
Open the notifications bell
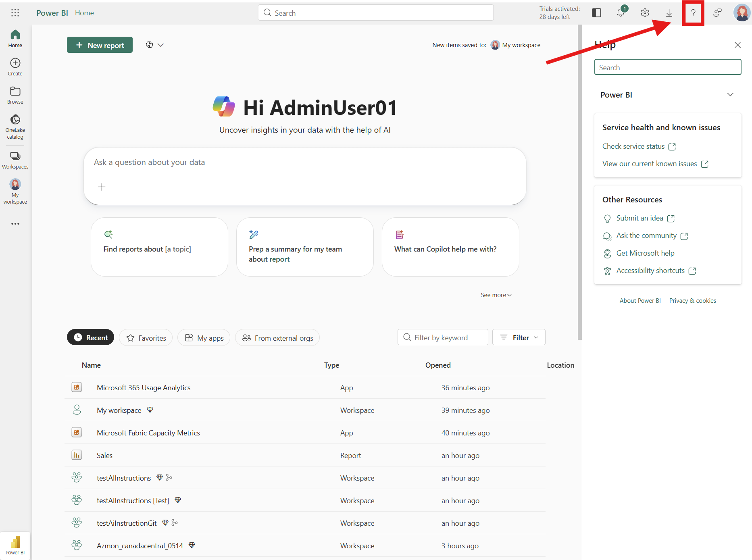621,13
